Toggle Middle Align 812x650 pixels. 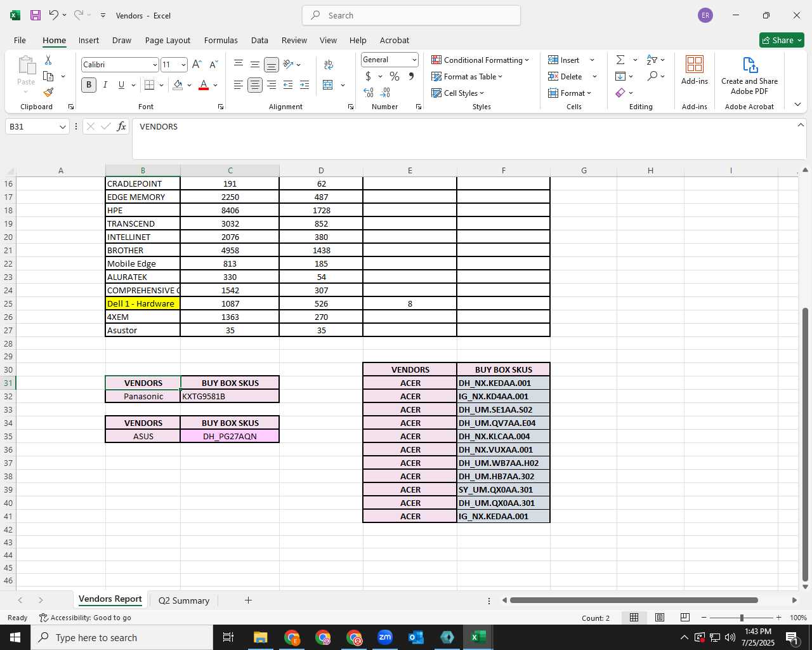click(x=255, y=64)
